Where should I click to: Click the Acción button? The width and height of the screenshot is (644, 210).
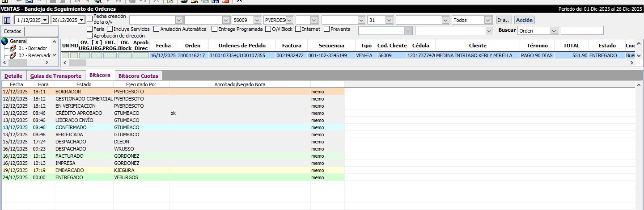pos(524,20)
